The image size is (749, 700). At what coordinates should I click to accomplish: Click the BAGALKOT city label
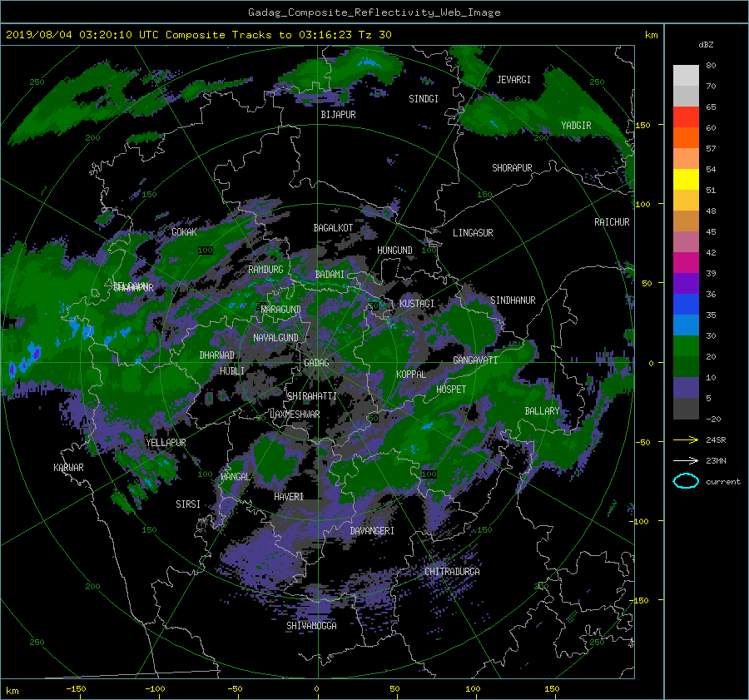click(333, 228)
